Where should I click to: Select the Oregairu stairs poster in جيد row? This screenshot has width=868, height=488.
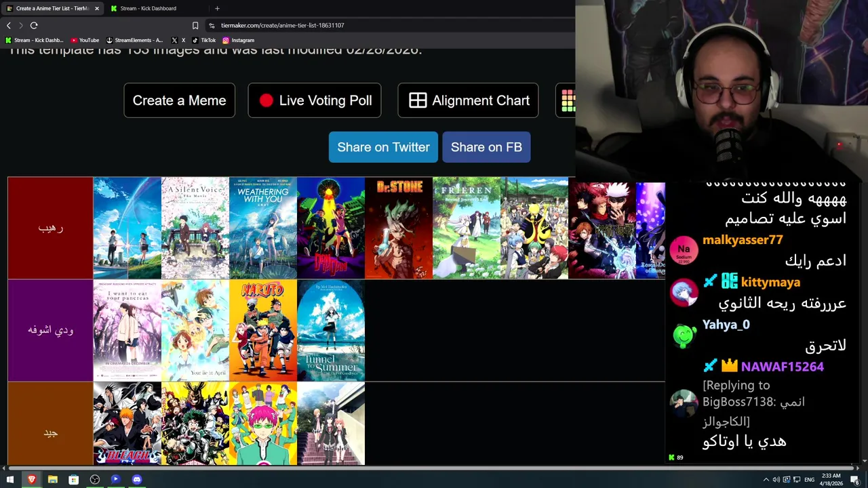click(x=331, y=424)
